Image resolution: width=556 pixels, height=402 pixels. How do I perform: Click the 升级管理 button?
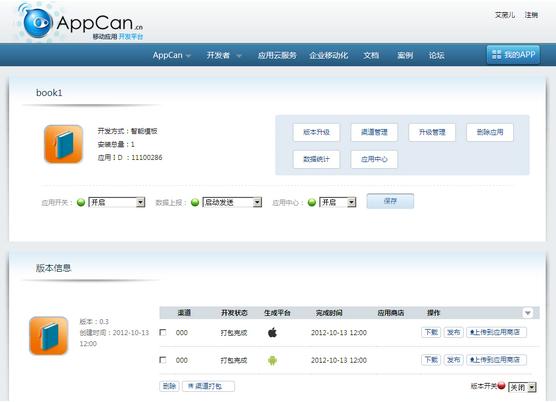point(432,132)
